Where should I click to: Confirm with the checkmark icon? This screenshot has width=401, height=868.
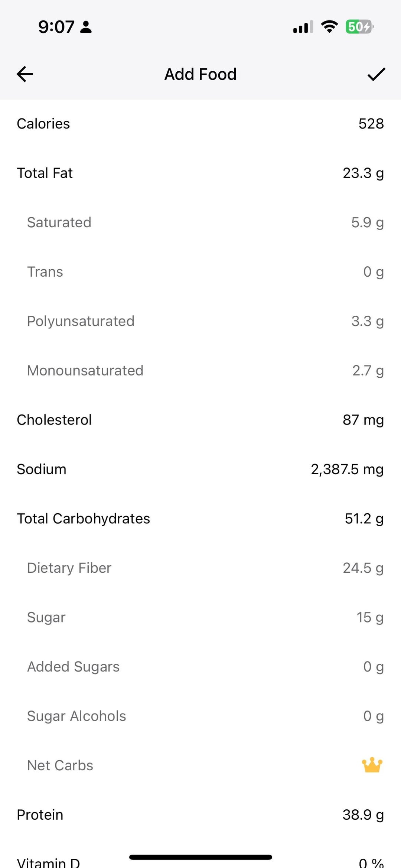[376, 74]
